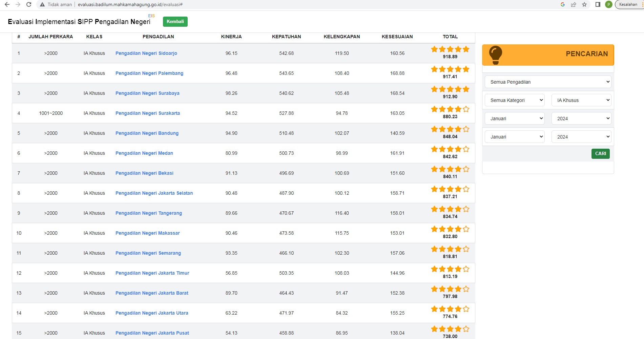Open Pengadilan Negeri Jakarta Selatan link
The image size is (644, 339).
(x=154, y=193)
